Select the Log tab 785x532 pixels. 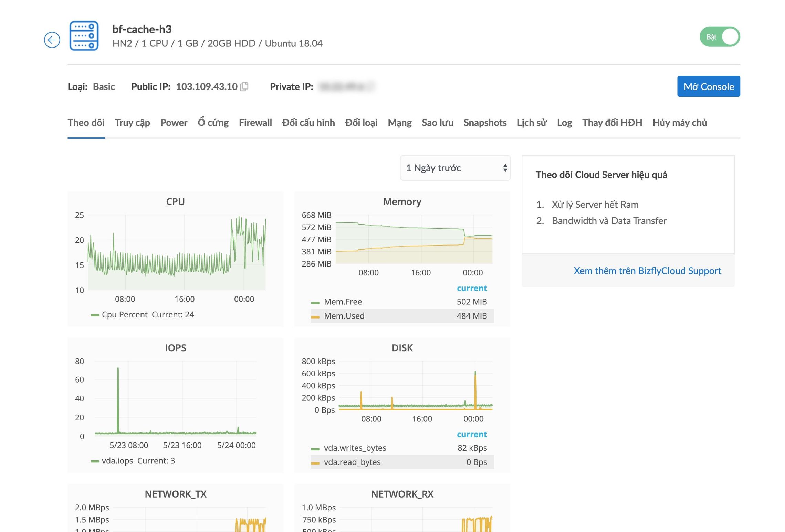coord(565,123)
